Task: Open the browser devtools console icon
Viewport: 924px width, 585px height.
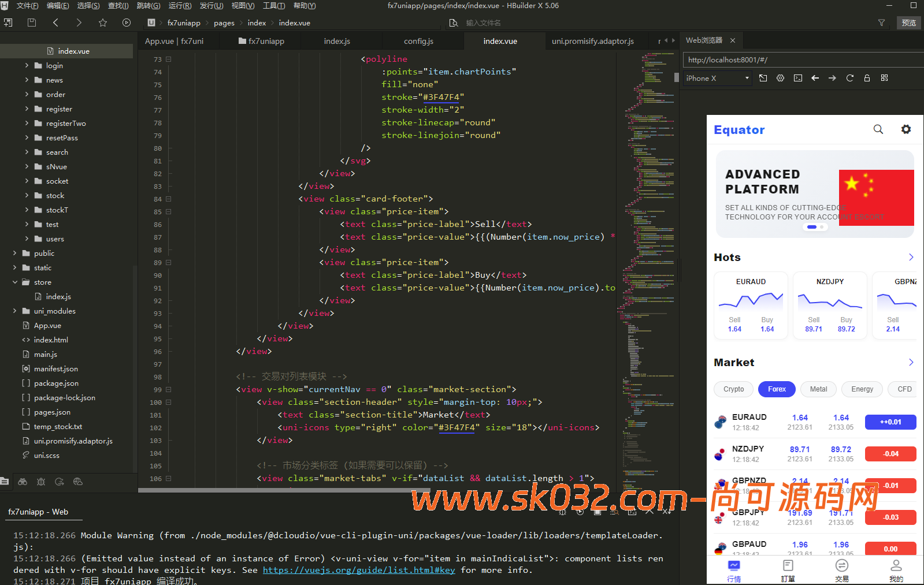Action: click(x=798, y=78)
